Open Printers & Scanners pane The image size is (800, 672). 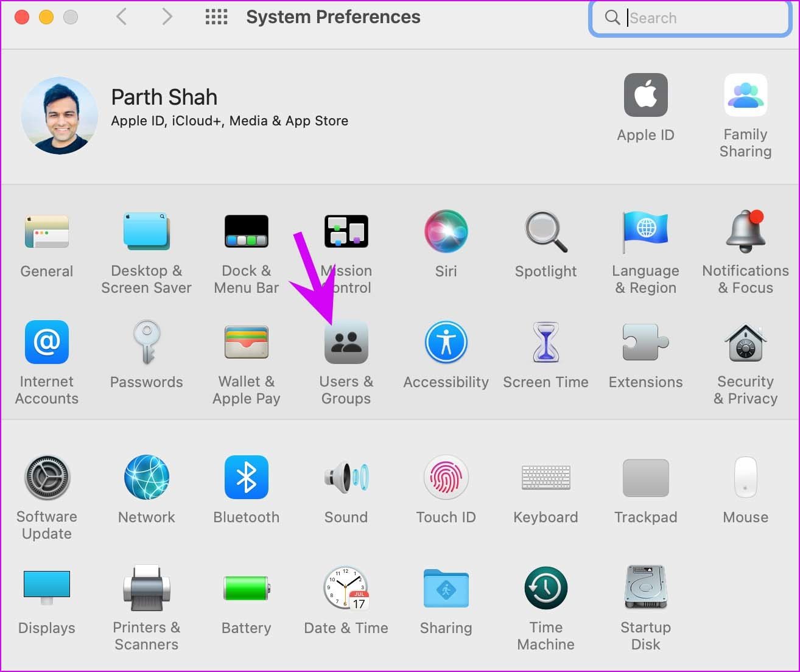pyautogui.click(x=147, y=588)
